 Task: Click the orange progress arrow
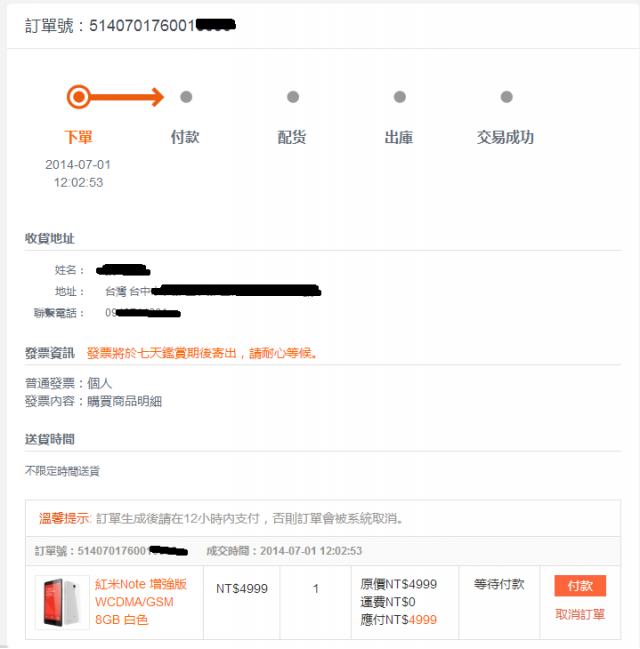point(130,97)
